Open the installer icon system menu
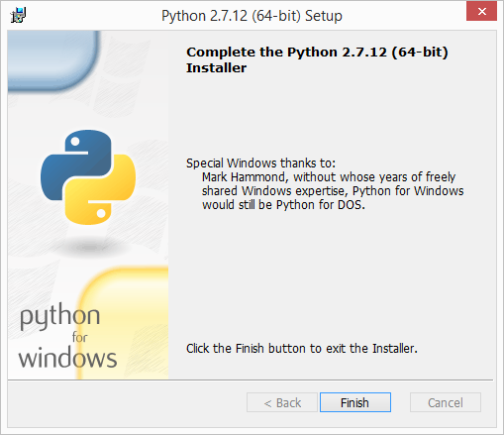Viewport: 504px width, 435px height. tap(18, 15)
